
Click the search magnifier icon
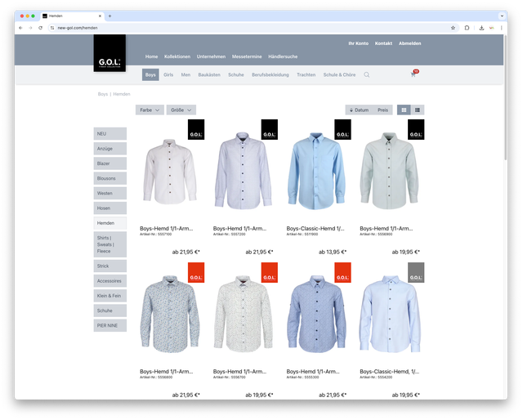tap(367, 75)
